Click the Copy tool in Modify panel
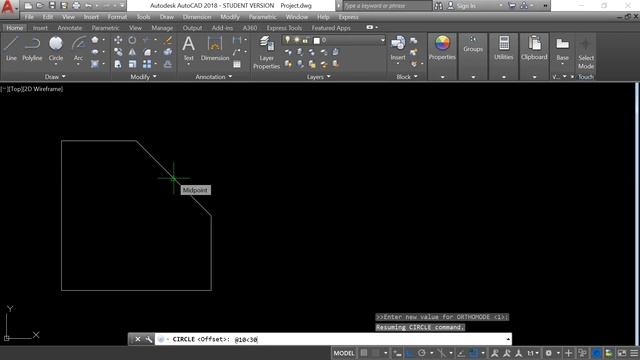This screenshot has height=360, width=640. (x=118, y=52)
